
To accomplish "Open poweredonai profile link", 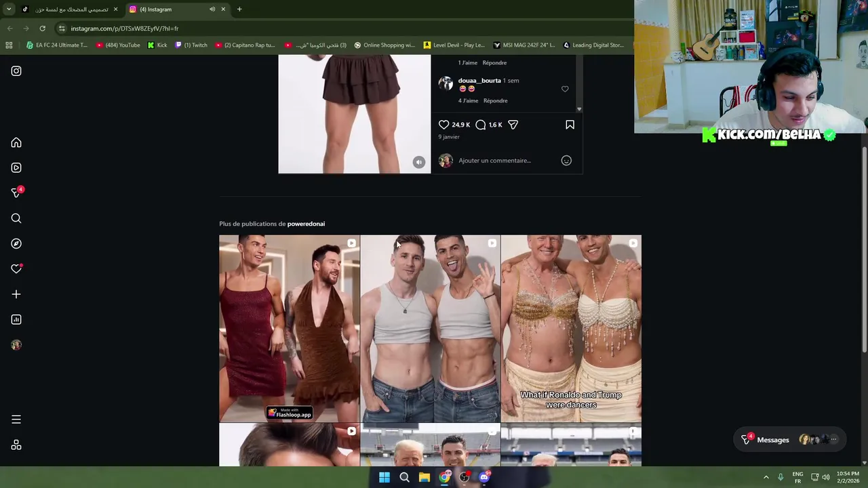I will 306,224.
